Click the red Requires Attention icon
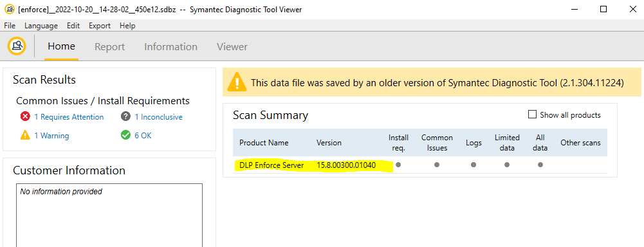Screen dimensions: 644x247 point(26,117)
